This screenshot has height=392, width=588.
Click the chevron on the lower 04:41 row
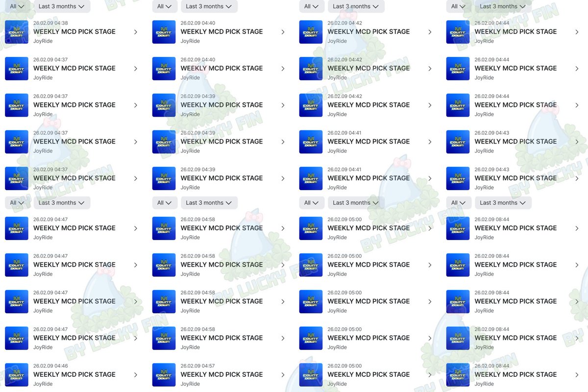[430, 178]
